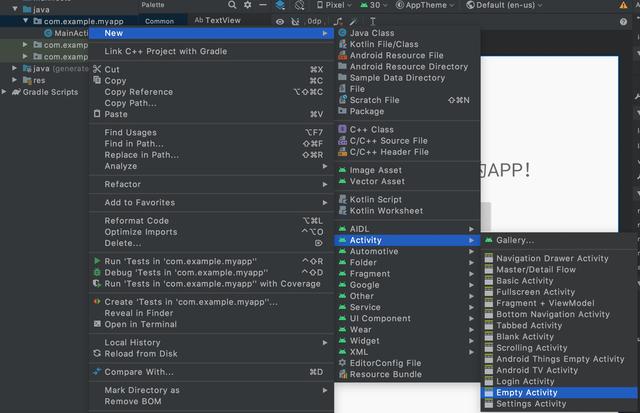This screenshot has height=413, width=640.
Task: Click the clear constraints icon
Action: (338, 21)
